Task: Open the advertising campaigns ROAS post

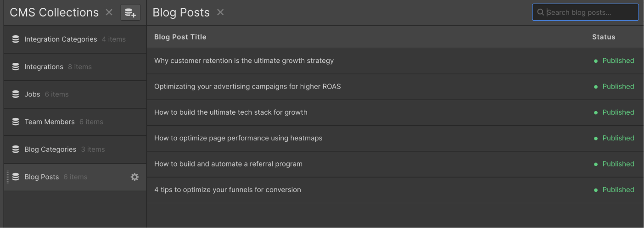Action: pos(247,86)
